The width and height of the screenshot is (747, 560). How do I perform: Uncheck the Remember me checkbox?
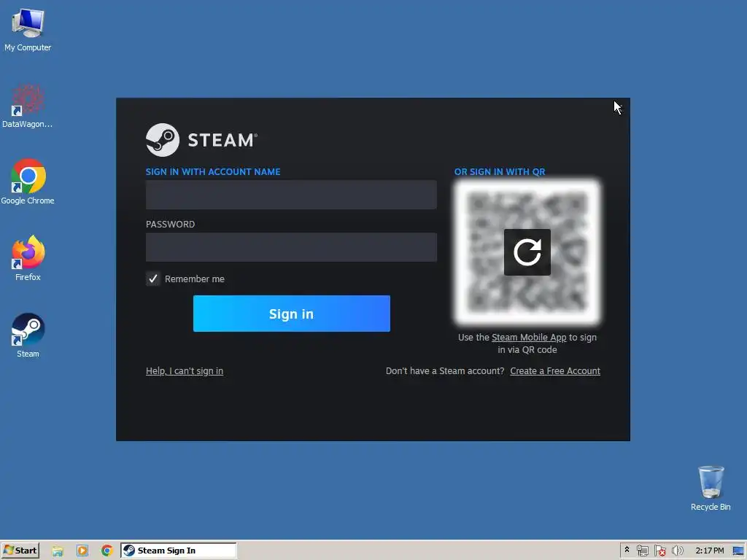click(153, 279)
